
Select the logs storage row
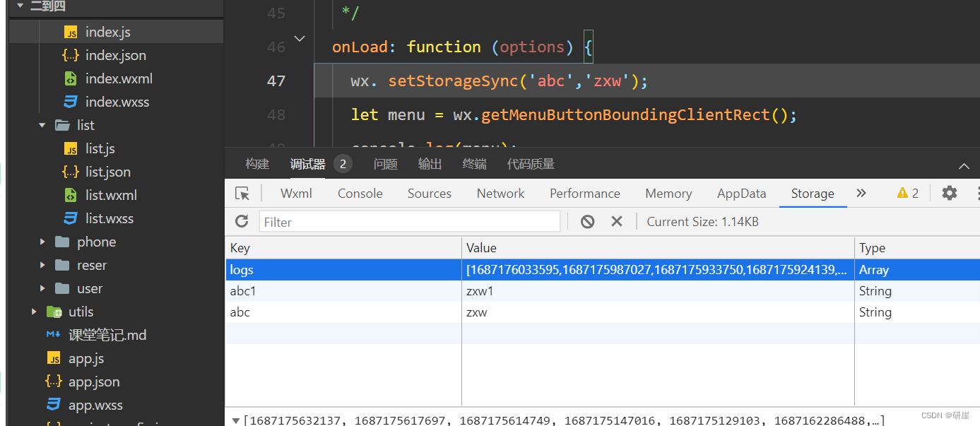pos(603,270)
